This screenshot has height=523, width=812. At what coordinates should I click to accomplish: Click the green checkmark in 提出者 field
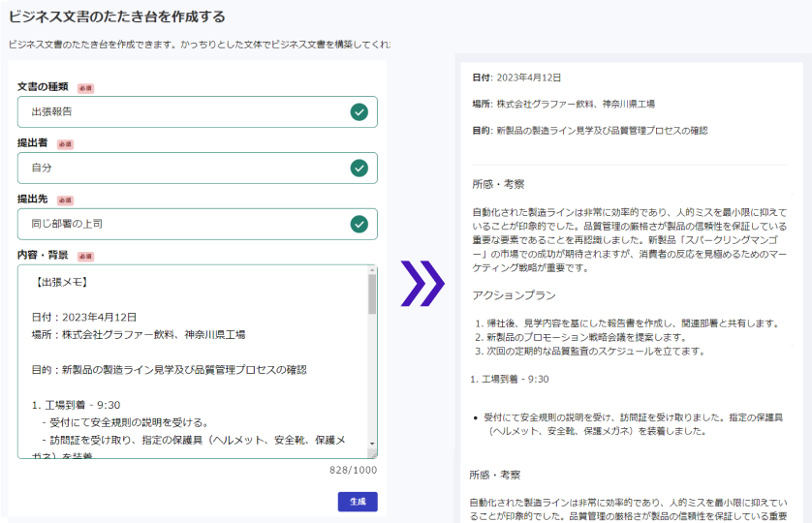click(359, 168)
